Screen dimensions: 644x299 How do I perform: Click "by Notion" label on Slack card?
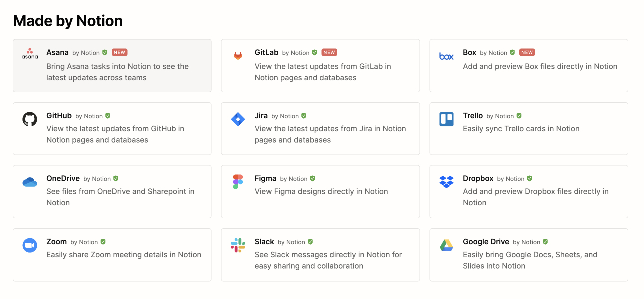pos(291,242)
